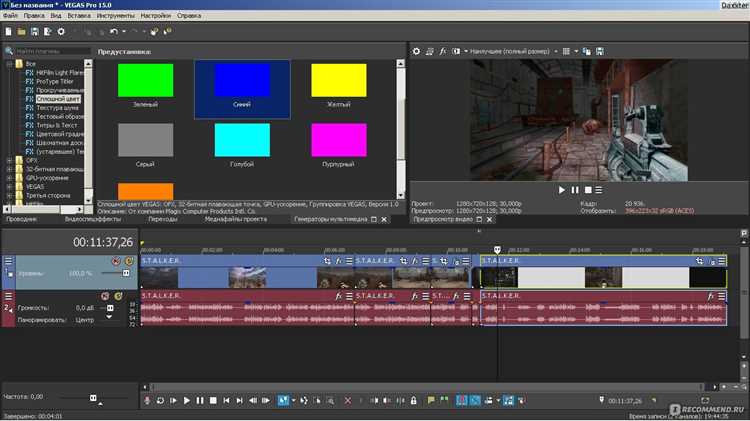The height and width of the screenshot is (421, 750).
Task: Stop the video preview
Action: click(x=588, y=190)
